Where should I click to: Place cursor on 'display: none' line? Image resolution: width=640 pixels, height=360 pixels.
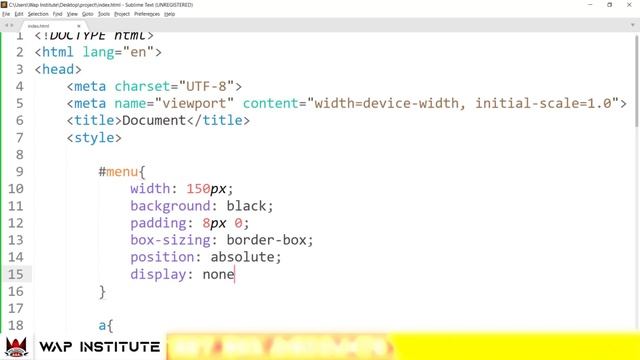click(182, 274)
